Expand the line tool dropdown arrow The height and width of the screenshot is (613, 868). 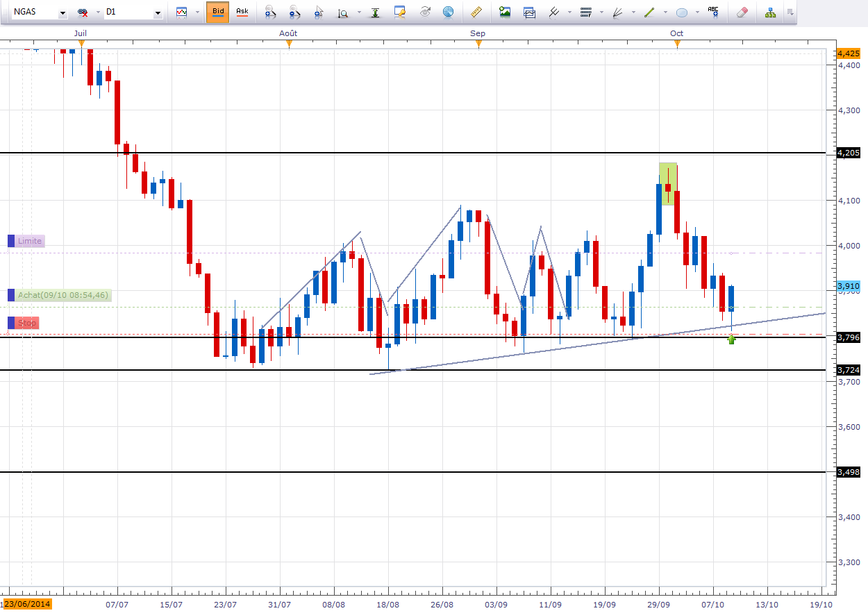click(665, 12)
